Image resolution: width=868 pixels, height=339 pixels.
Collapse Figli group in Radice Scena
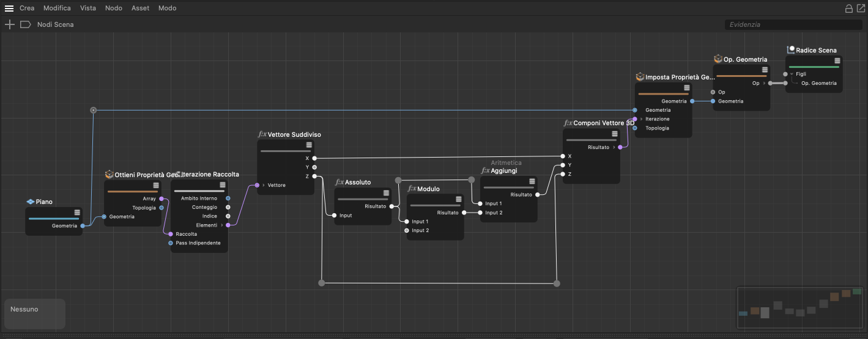click(792, 74)
